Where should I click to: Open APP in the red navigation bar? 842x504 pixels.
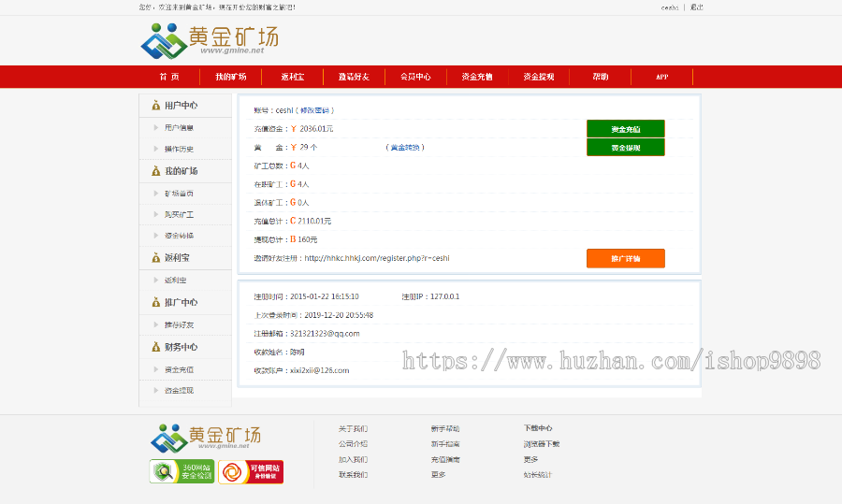(x=662, y=77)
